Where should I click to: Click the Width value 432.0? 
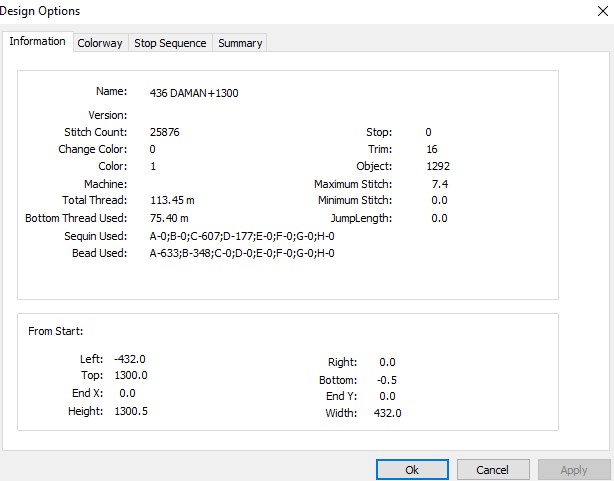click(x=388, y=413)
